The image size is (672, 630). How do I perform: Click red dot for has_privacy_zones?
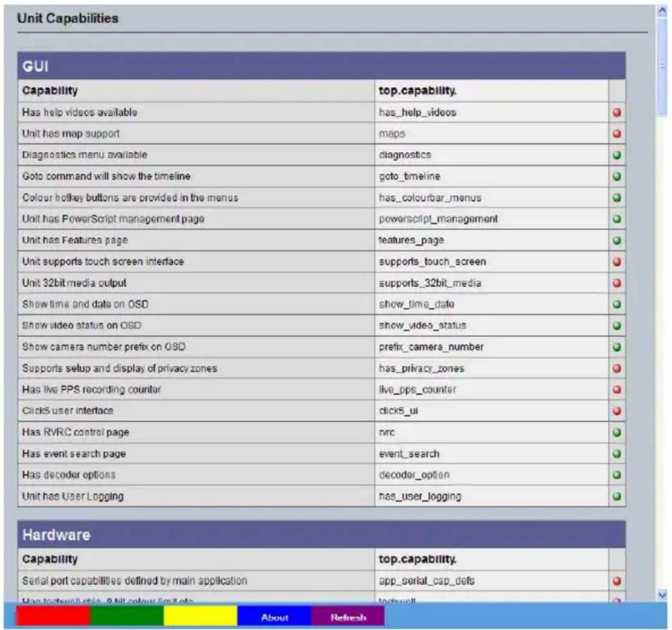tap(617, 369)
